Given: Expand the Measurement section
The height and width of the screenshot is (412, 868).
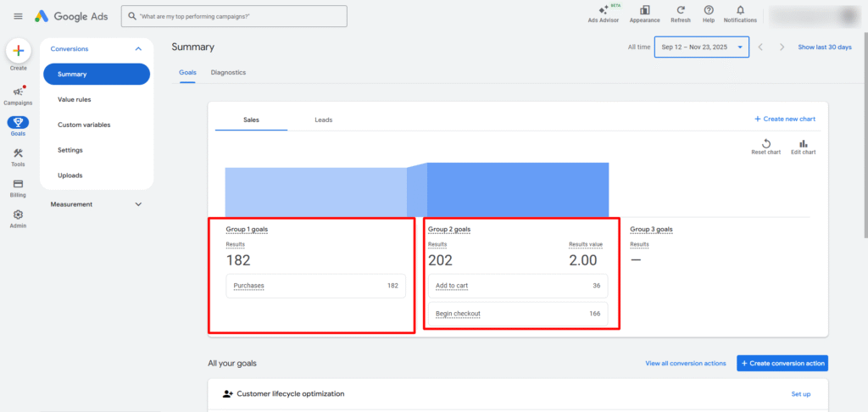Looking at the screenshot, I should click(x=138, y=204).
